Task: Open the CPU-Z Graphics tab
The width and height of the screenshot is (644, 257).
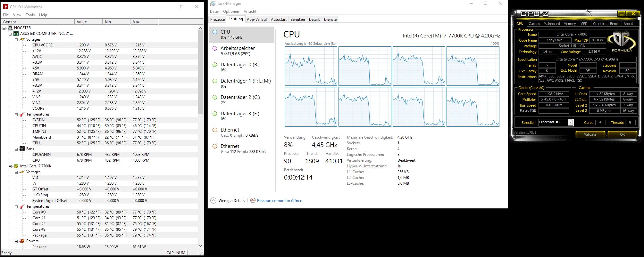Action: (x=599, y=24)
